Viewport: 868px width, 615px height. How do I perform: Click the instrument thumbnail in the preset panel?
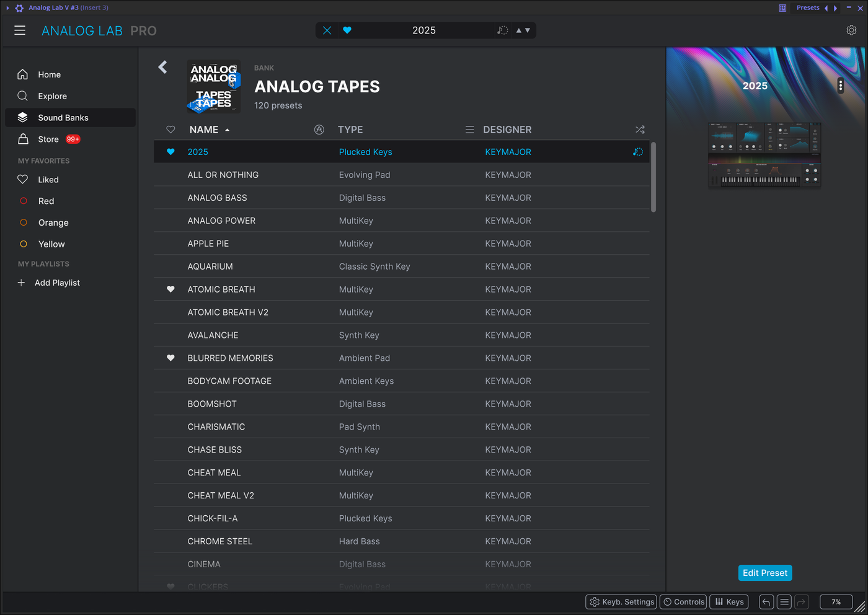tap(764, 155)
